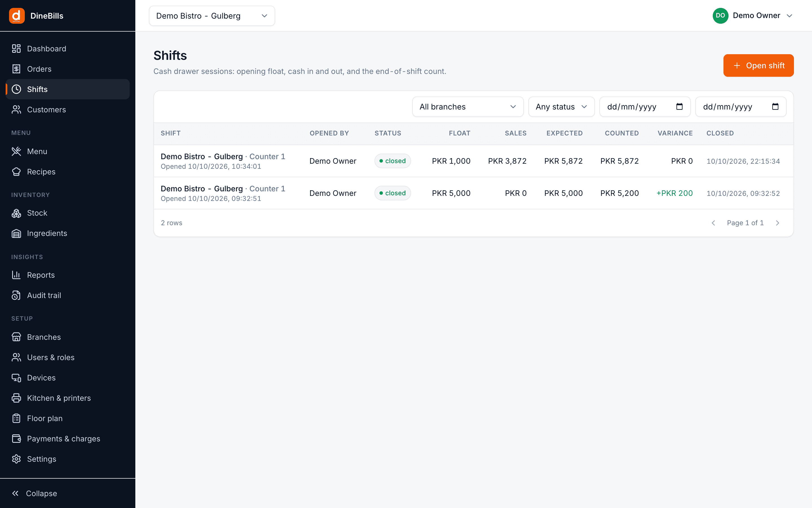Screen dimensions: 812x508
Task: Click the DO avatar circle
Action: pyautogui.click(x=720, y=16)
